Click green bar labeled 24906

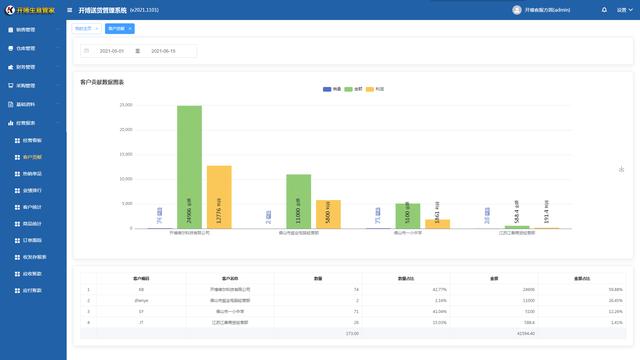pos(189,167)
